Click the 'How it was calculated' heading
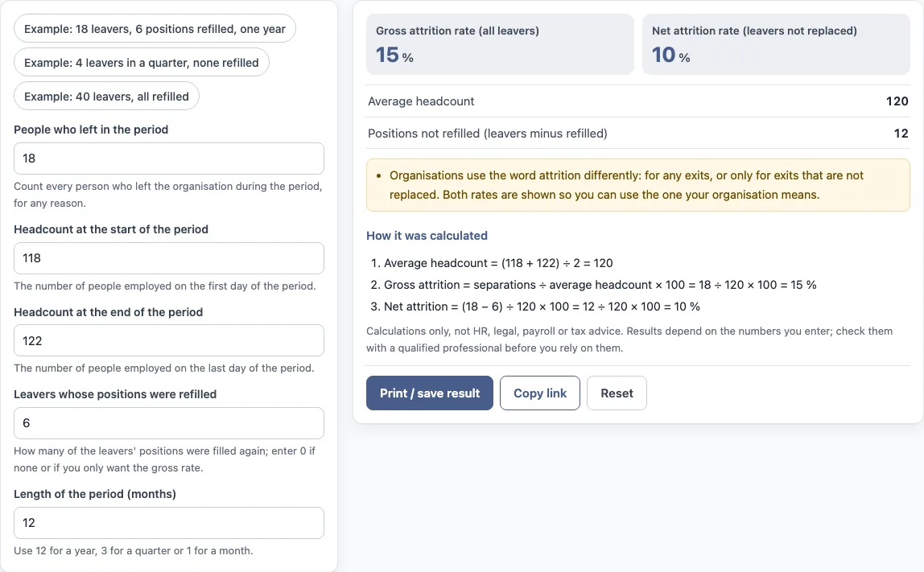Image resolution: width=924 pixels, height=572 pixels. [x=427, y=236]
